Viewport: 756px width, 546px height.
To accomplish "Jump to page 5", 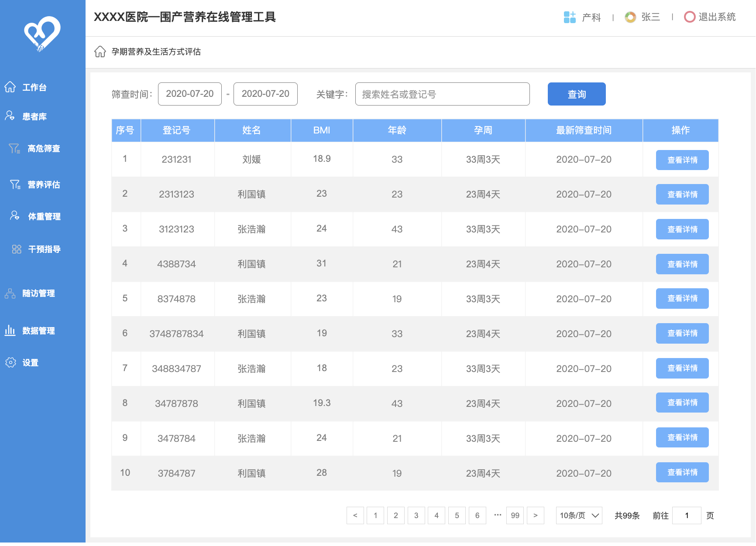I will point(457,515).
